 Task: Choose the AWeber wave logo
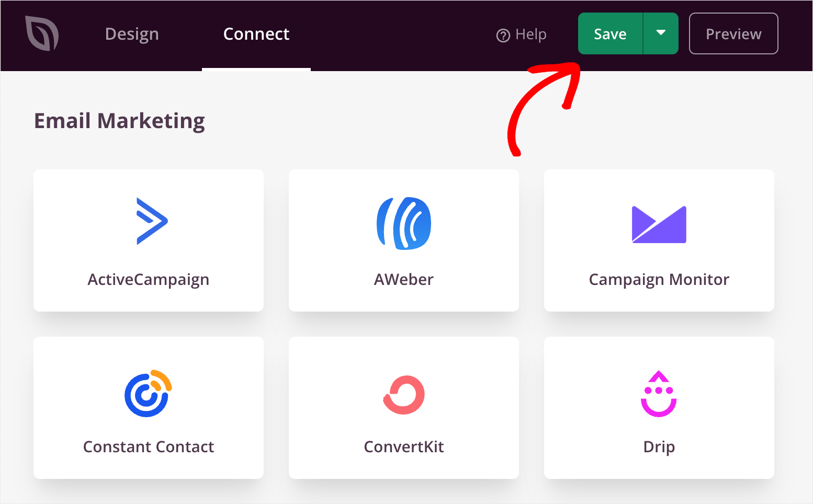[404, 223]
